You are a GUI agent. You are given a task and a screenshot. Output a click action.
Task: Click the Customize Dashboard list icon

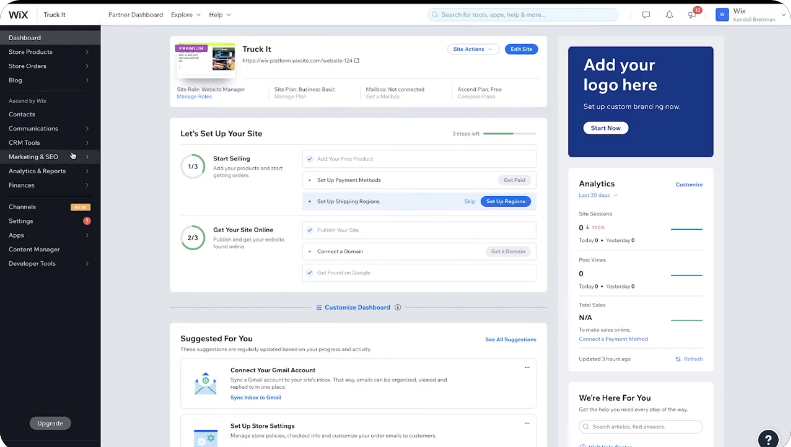319,307
